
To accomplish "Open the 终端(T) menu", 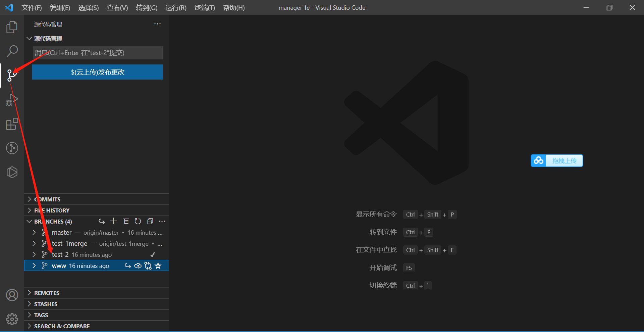I will (x=205, y=7).
